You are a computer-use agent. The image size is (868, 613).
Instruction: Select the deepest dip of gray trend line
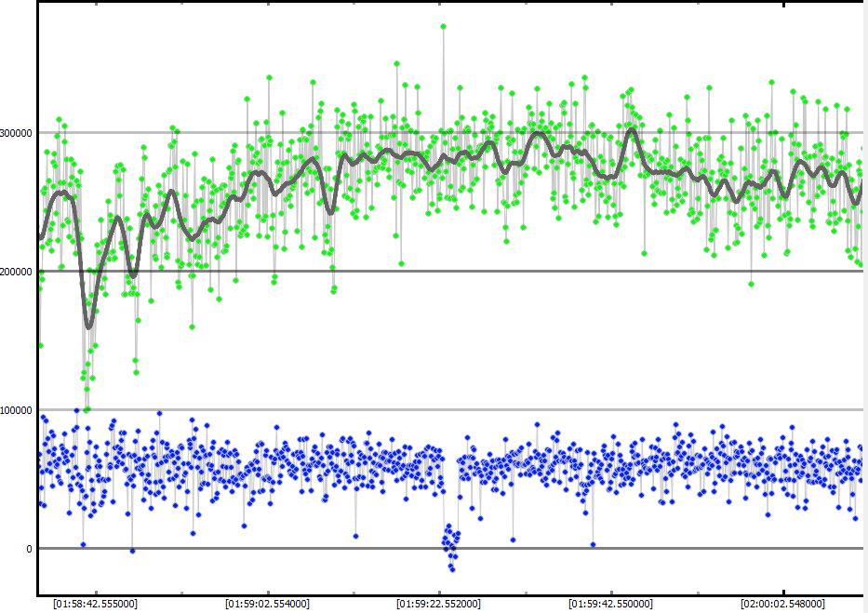point(89,326)
